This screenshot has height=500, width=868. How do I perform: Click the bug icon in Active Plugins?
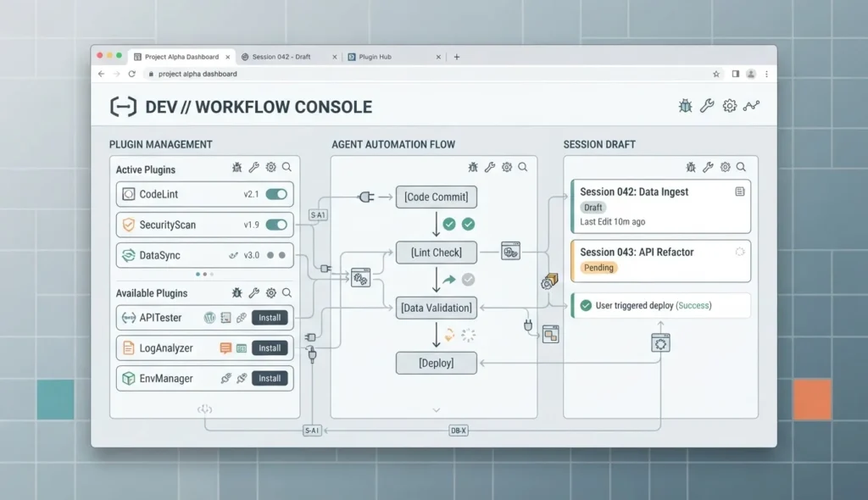[x=237, y=167]
